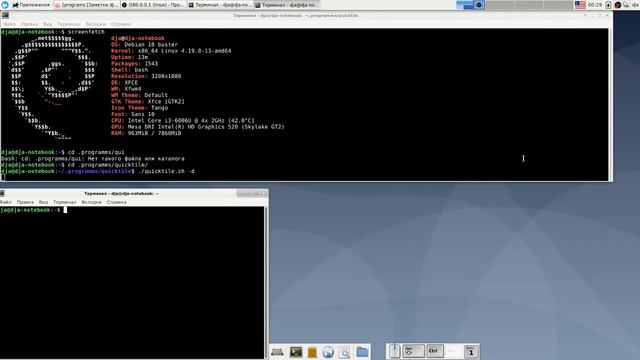Screen dimensions: 640x360
Task: Click the 00:29 panel clock
Action: coord(595,5)
